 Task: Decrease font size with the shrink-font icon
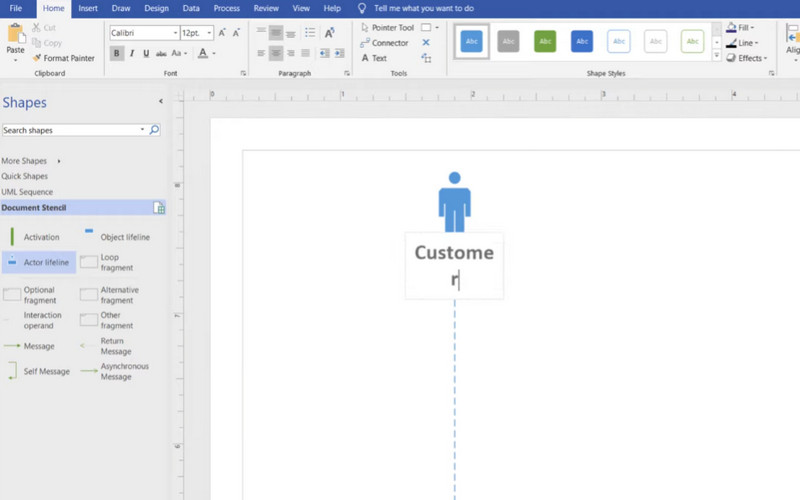pyautogui.click(x=236, y=33)
